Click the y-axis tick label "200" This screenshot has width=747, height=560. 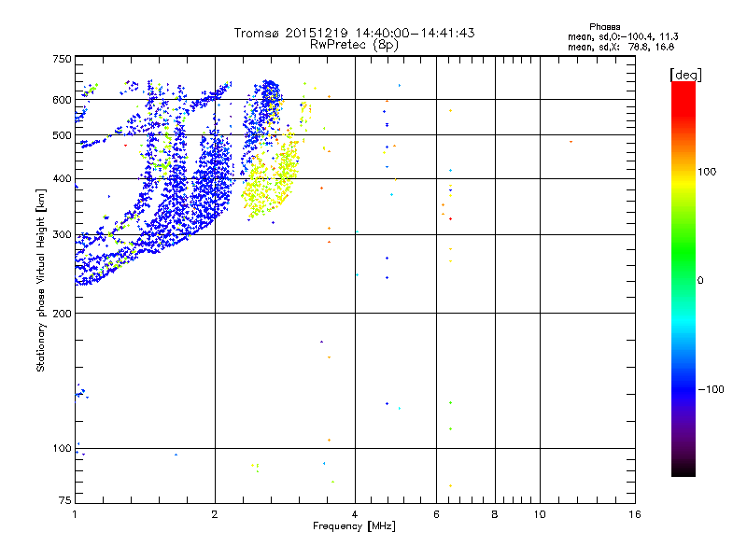click(x=62, y=314)
